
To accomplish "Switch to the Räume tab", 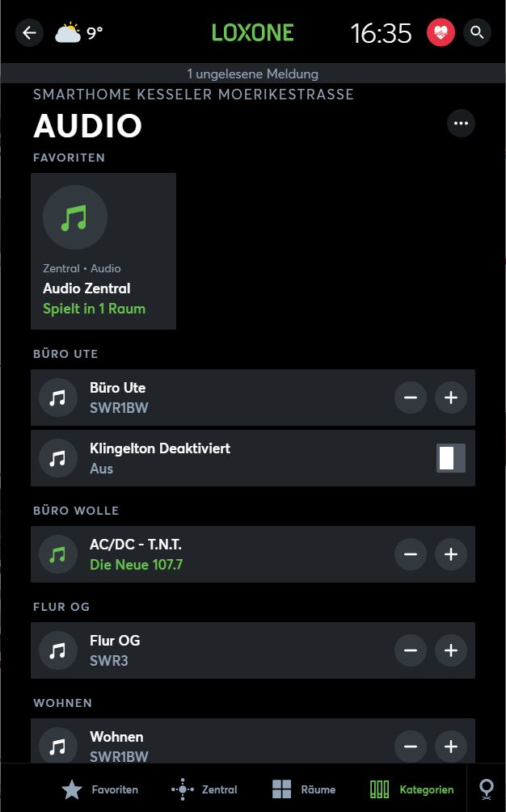I will pos(303,789).
